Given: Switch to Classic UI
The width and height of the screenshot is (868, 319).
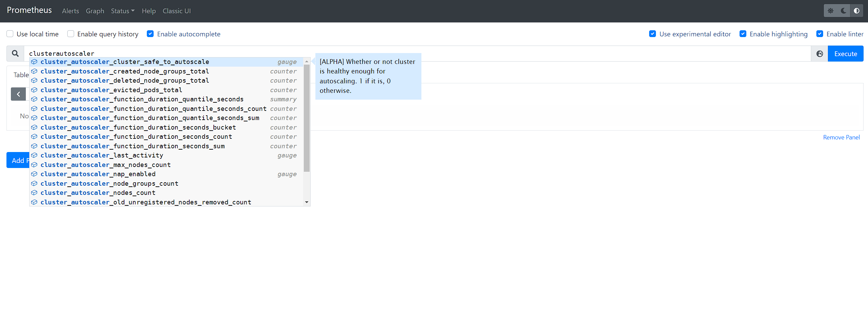Looking at the screenshot, I should 176,11.
